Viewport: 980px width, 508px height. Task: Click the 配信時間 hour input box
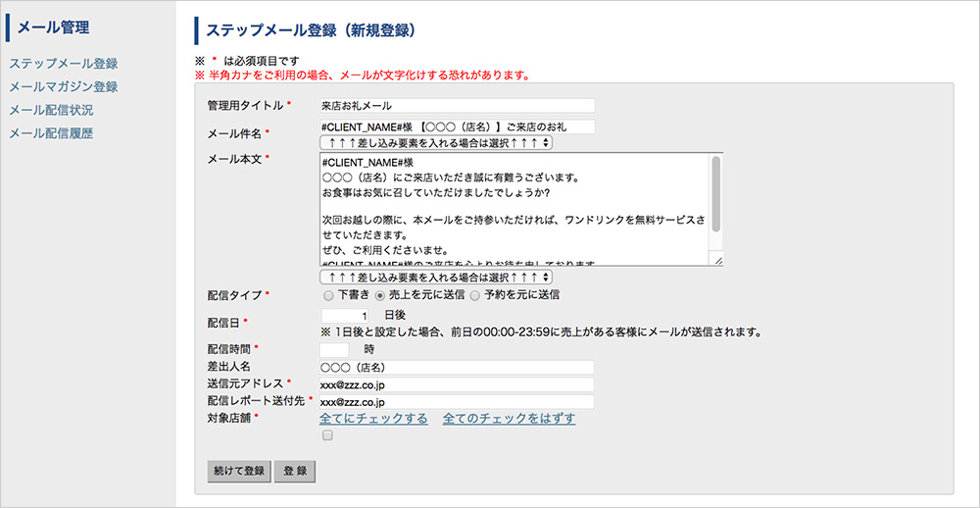tap(334, 349)
